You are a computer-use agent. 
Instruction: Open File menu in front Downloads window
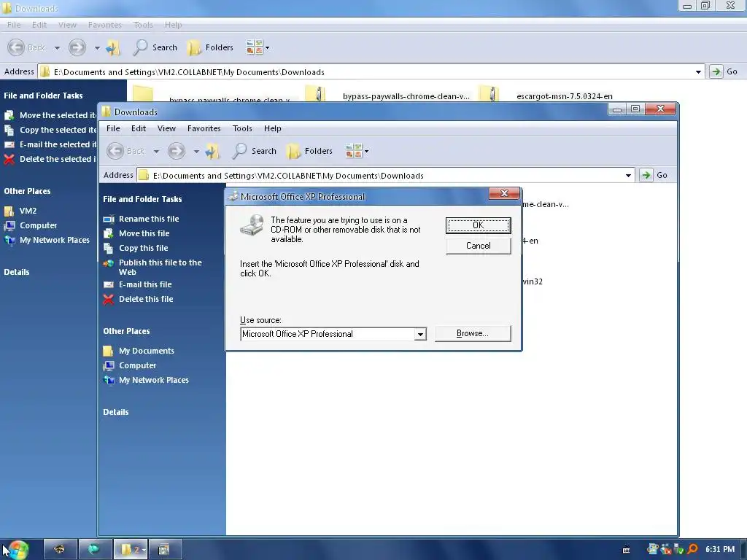pyautogui.click(x=113, y=128)
